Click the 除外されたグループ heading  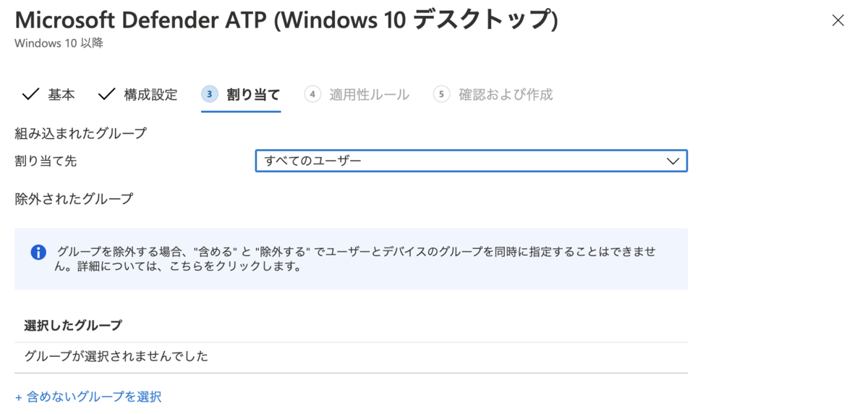(x=74, y=198)
